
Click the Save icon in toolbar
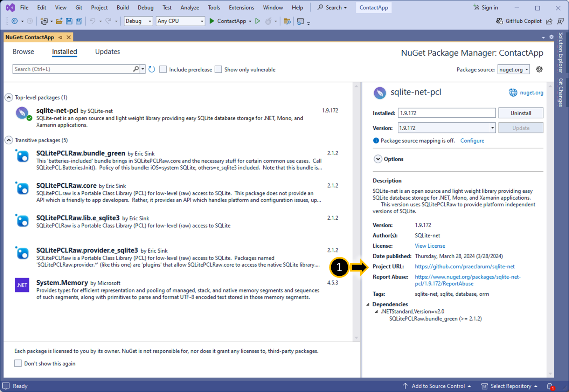[69, 21]
